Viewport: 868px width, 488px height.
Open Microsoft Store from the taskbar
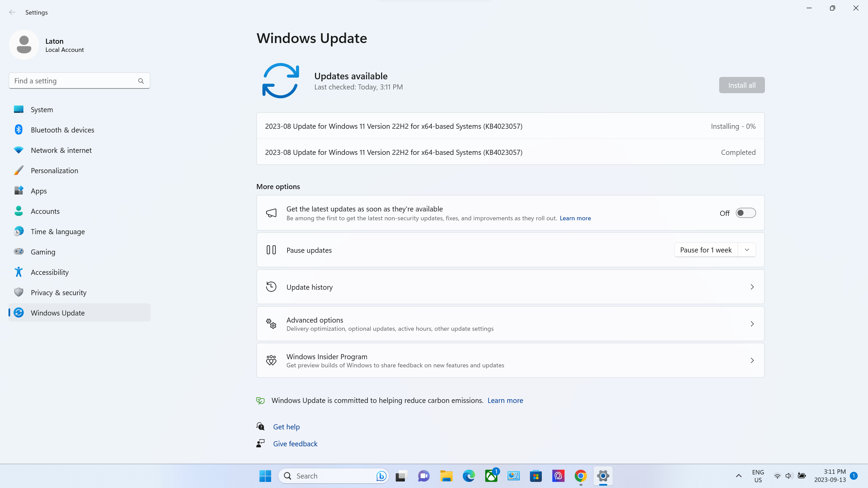coord(536,476)
